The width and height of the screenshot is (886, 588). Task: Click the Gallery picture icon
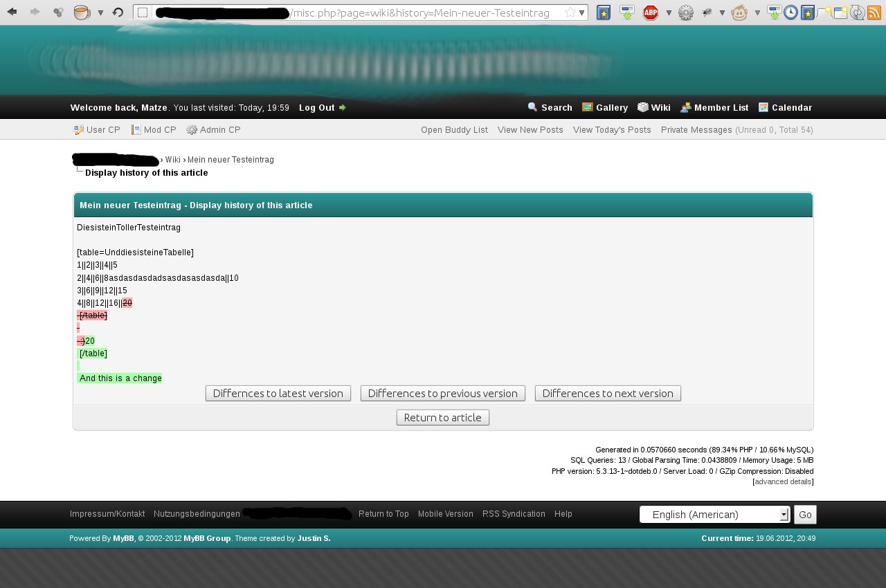[x=587, y=107]
